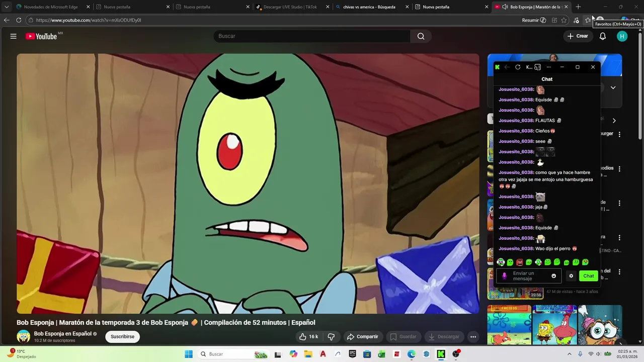Open the three-dot menu in Kick chat popup
Viewport: 644px width, 362px height.
[x=548, y=67]
